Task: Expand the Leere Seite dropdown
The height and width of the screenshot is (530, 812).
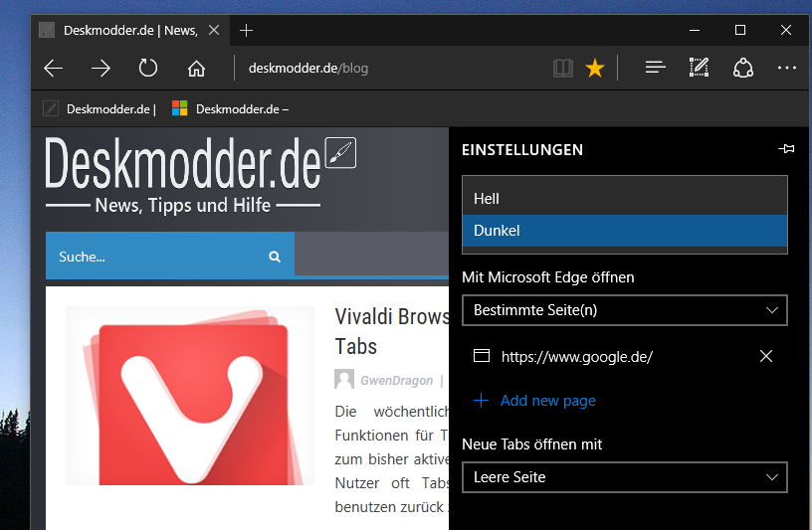Action: [x=625, y=477]
